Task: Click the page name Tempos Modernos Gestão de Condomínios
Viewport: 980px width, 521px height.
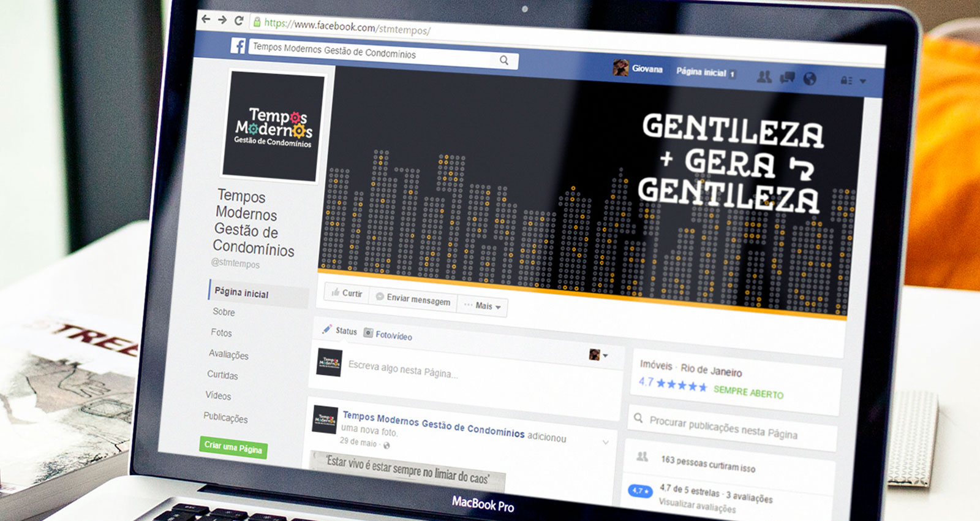Action: pyautogui.click(x=254, y=222)
